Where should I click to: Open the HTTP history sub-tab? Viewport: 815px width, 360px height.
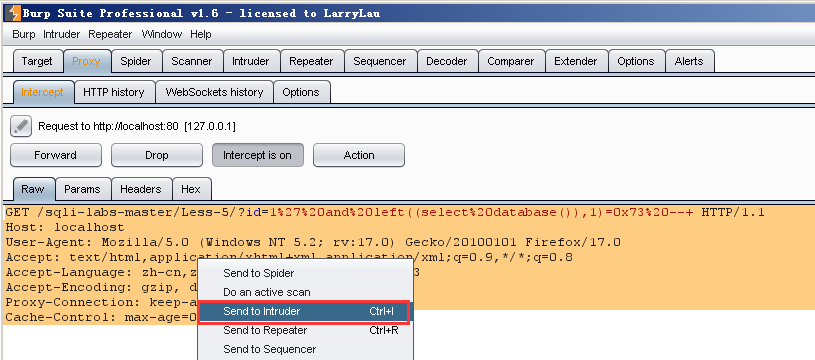point(114,92)
